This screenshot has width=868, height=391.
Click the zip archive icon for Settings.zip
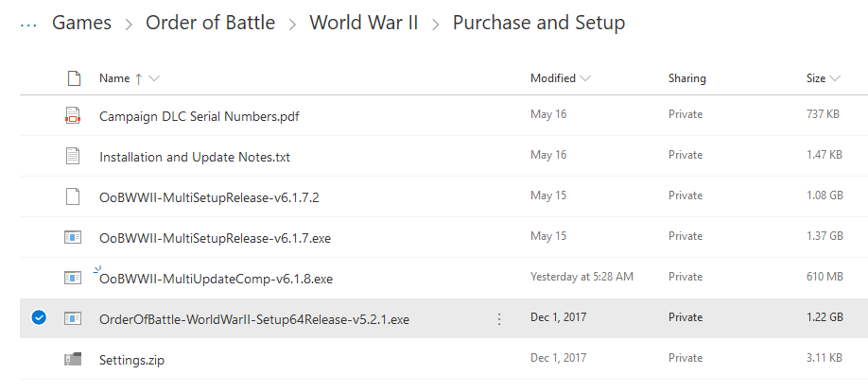[x=73, y=359]
